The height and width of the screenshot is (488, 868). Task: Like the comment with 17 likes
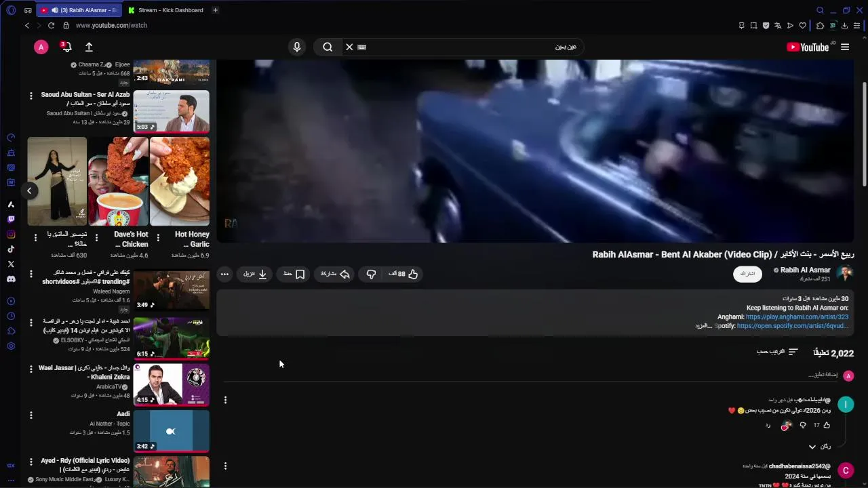click(826, 425)
